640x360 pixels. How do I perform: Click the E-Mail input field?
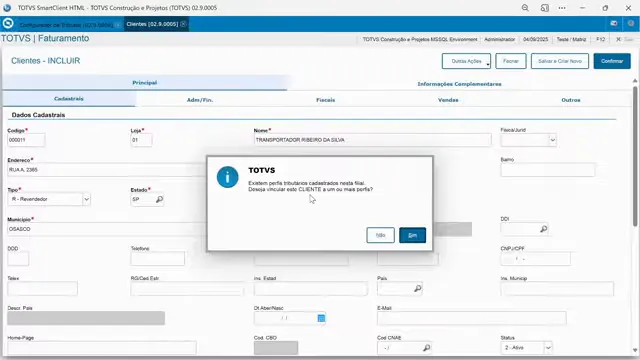click(472, 318)
